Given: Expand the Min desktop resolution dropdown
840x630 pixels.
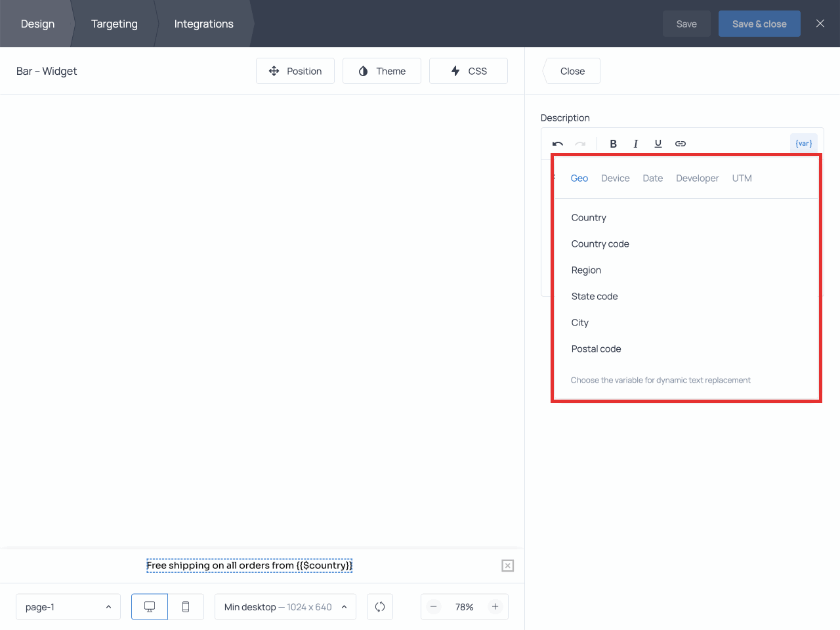Looking at the screenshot, I should [285, 607].
